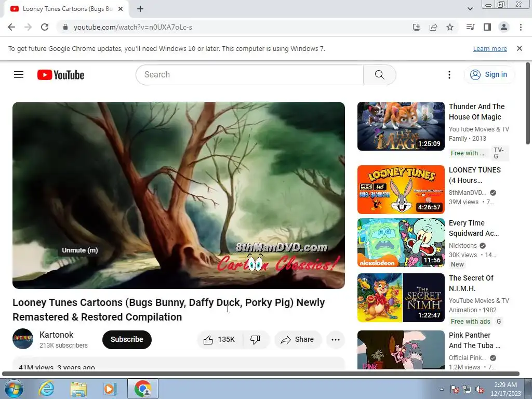This screenshot has height=399, width=532.
Task: View site information lock icon
Action: [x=65, y=27]
